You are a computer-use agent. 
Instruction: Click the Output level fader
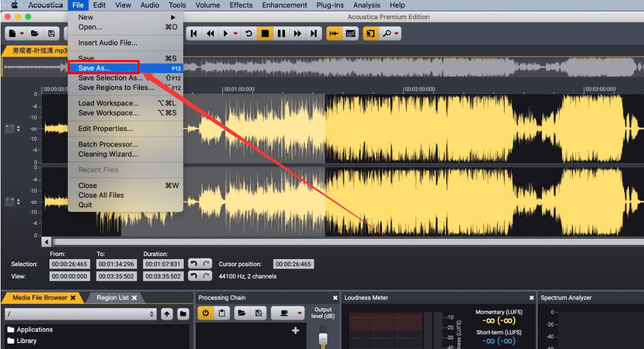click(323, 338)
